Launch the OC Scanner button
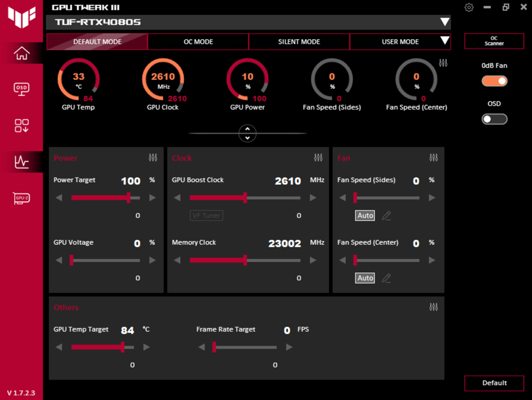The width and height of the screenshot is (532, 400). tap(494, 41)
